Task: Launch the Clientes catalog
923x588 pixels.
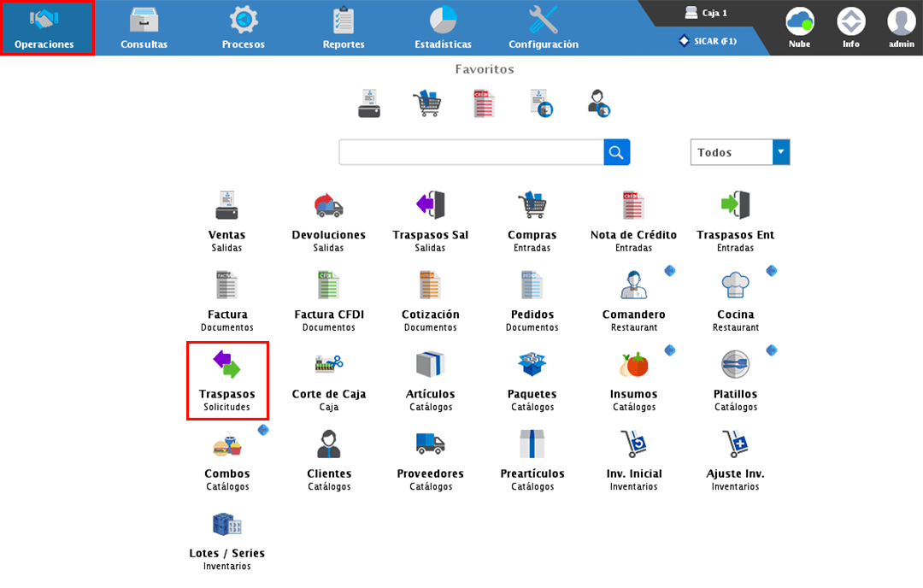Action: tap(328, 445)
